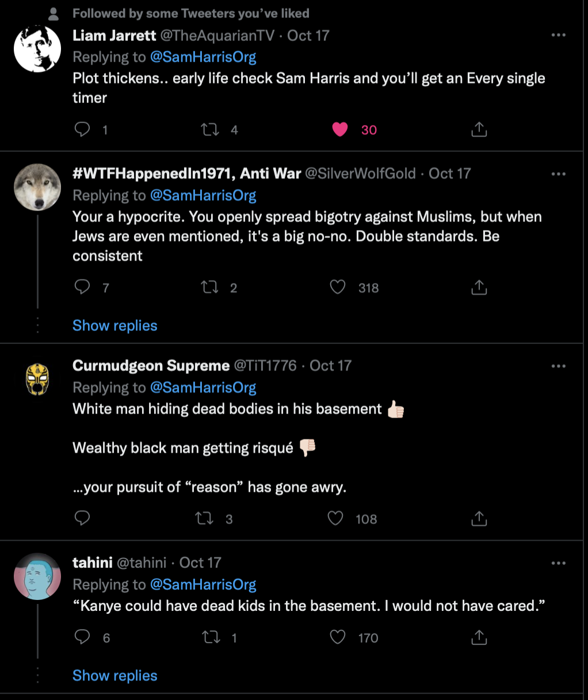Image resolution: width=588 pixels, height=700 pixels.
Task: Unlike Liam Jarrett's tweet with red heart
Action: 340,129
